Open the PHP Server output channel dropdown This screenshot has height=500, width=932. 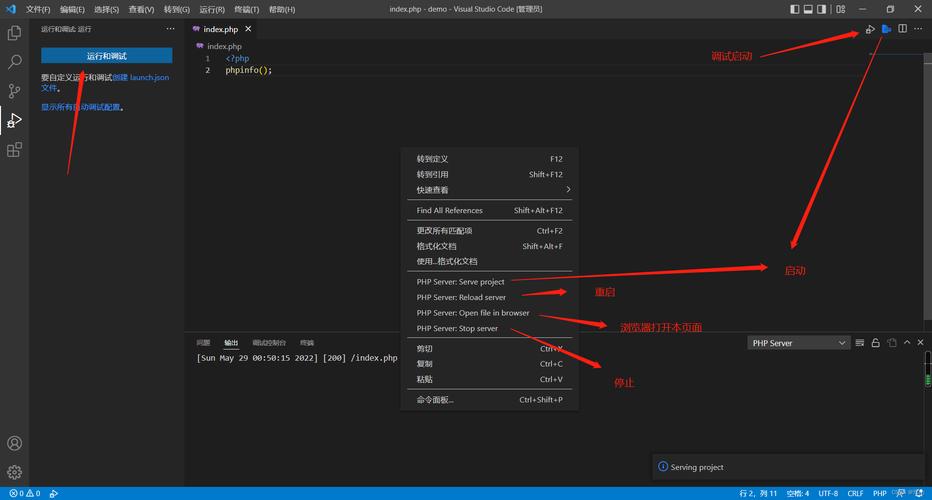(x=798, y=343)
